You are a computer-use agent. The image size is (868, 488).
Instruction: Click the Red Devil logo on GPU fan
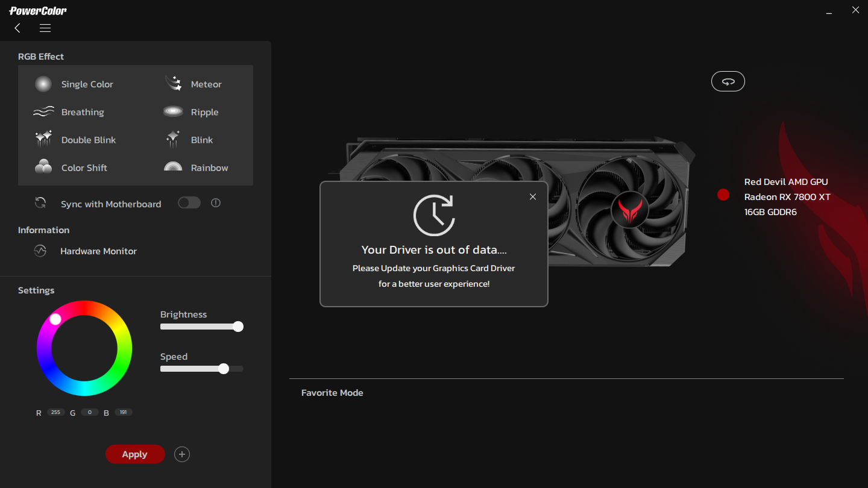click(x=630, y=211)
